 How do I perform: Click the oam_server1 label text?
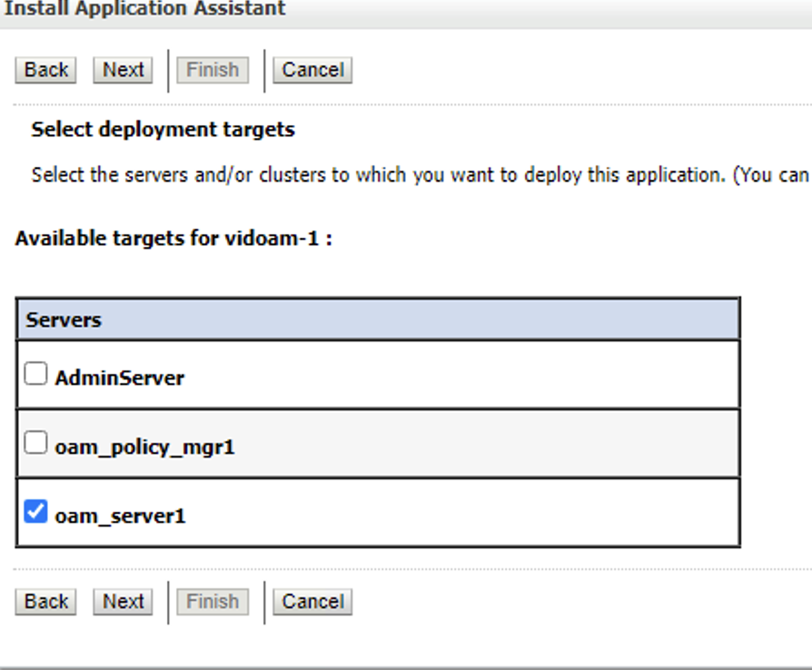point(120,516)
